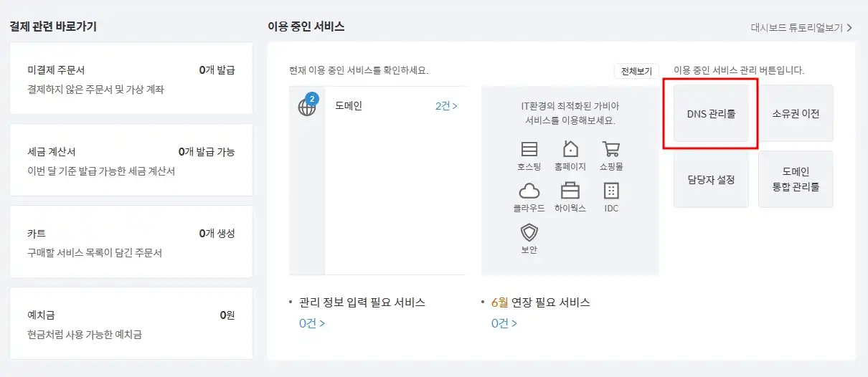
Task: Select the IDC server icon
Action: 611,191
